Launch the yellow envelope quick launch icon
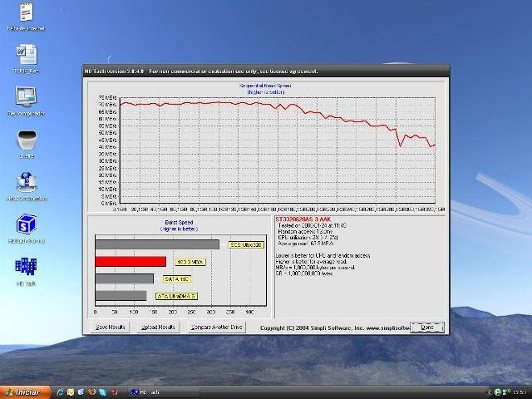Screen dimensions: 532x399 pos(71,392)
